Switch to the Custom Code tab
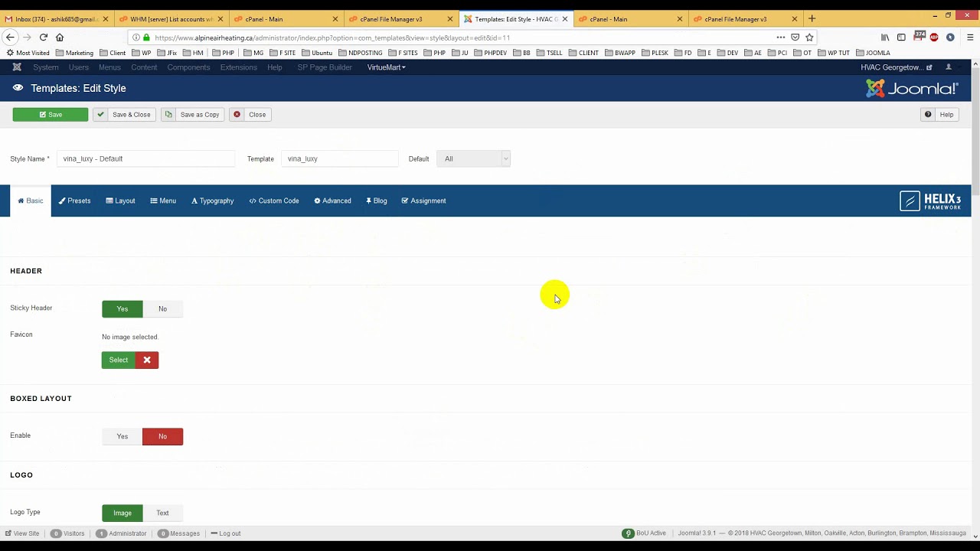 [x=274, y=201]
